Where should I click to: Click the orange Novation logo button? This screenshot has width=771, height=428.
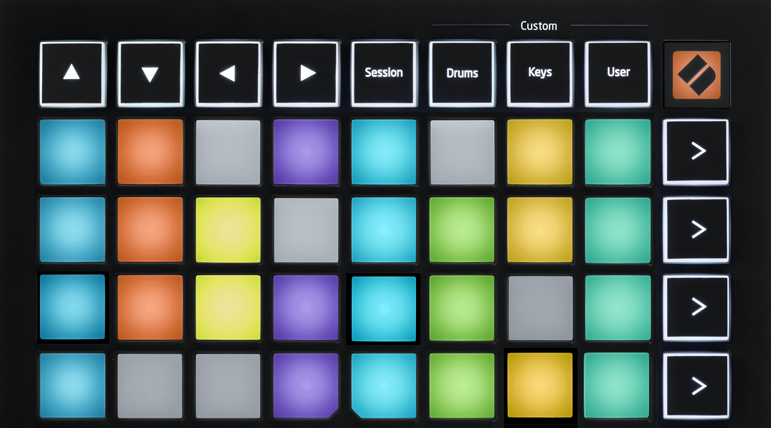pos(696,74)
